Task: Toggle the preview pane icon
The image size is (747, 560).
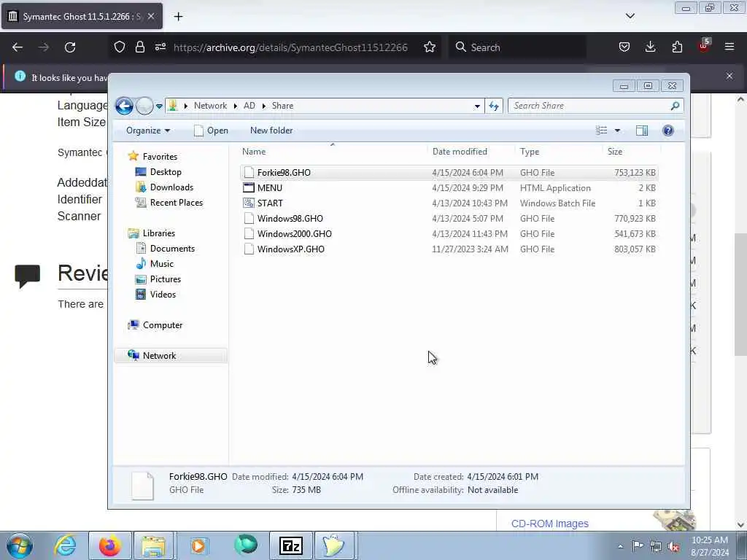Action: 642,131
